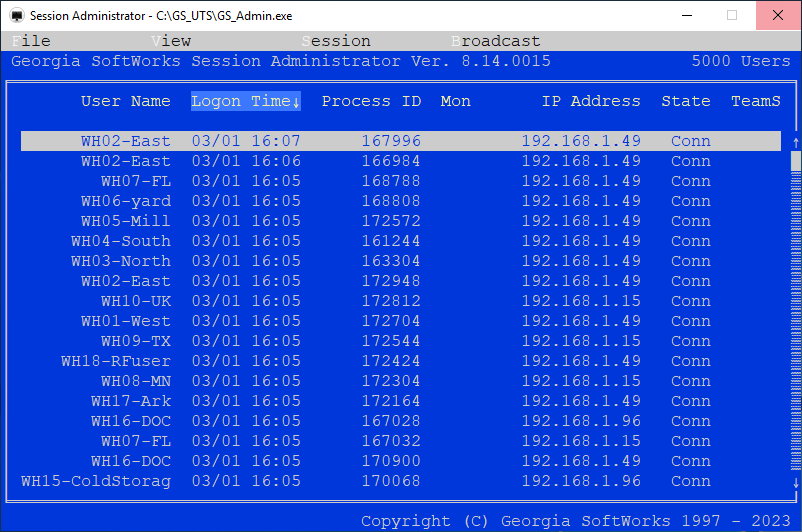Click the Session Administrator title bar icon
This screenshot has height=532, width=802.
(17, 15)
